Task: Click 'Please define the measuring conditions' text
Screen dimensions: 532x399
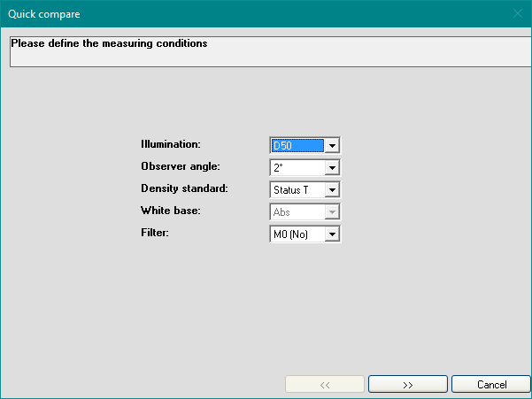Action: 109,43
